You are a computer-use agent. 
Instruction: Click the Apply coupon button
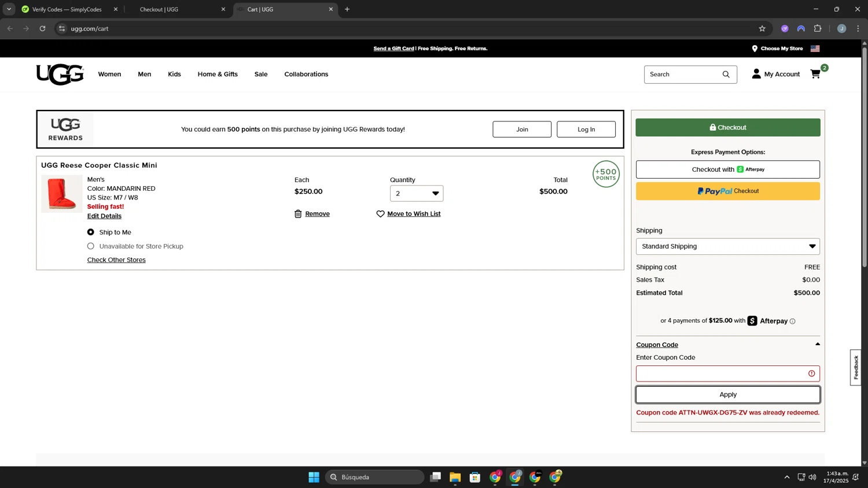click(x=728, y=394)
